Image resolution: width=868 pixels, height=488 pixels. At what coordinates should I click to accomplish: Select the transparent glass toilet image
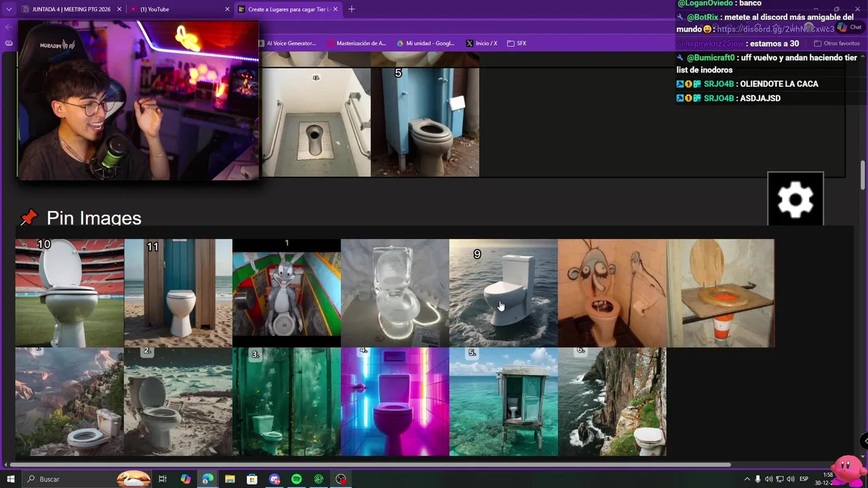(395, 293)
